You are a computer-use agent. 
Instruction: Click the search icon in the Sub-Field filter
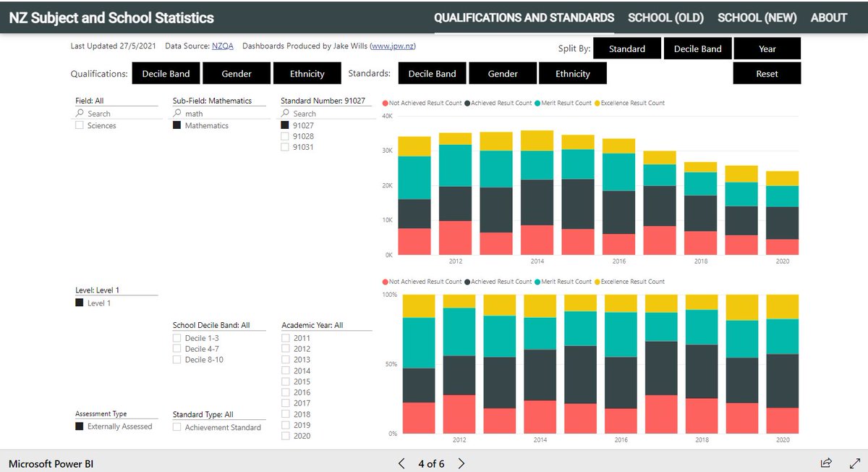[177, 114]
